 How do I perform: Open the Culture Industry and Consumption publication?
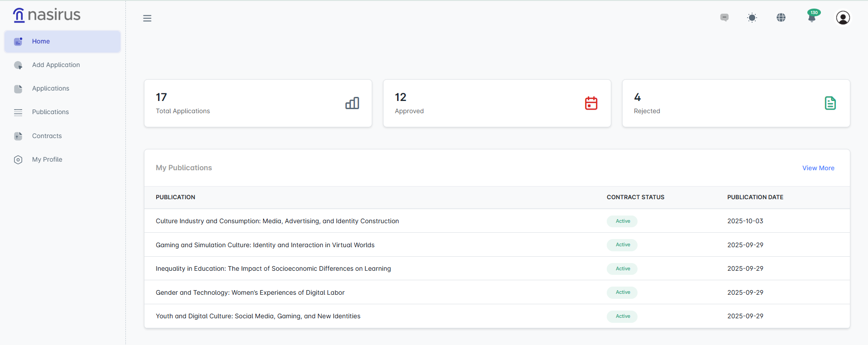coord(277,221)
